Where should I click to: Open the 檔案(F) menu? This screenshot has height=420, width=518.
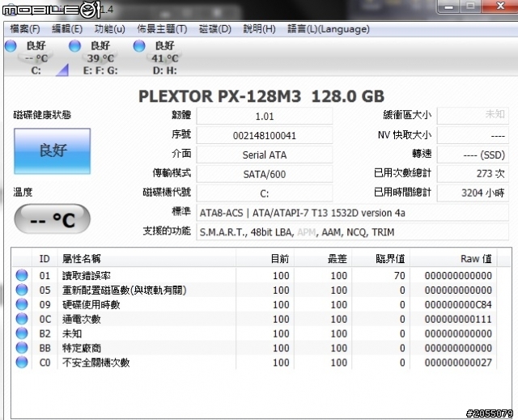coord(25,29)
